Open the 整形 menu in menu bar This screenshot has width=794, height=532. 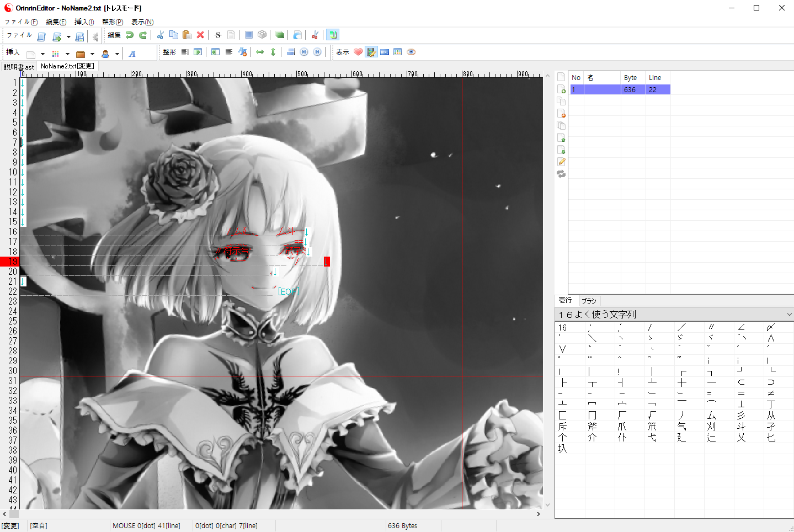click(x=113, y=22)
